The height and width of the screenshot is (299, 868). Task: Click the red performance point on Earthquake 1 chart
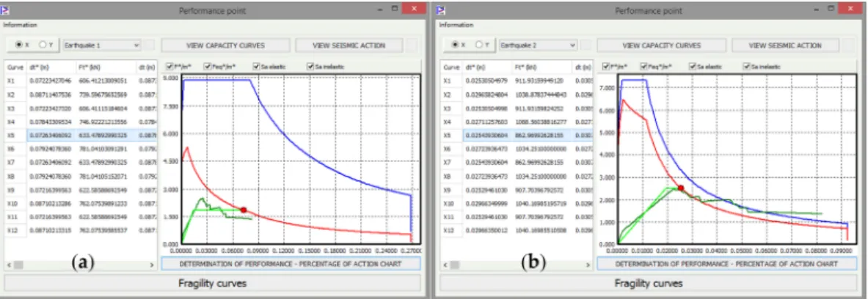click(x=244, y=210)
